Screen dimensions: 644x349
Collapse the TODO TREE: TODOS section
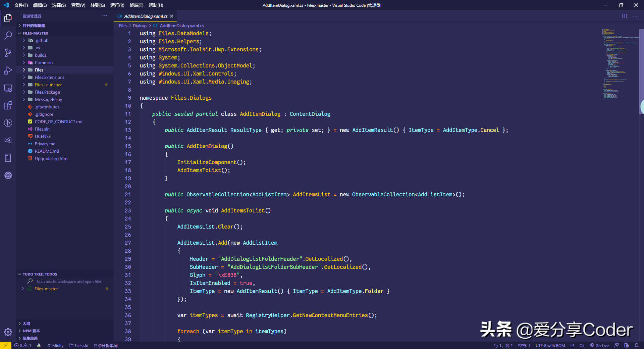tap(40, 274)
